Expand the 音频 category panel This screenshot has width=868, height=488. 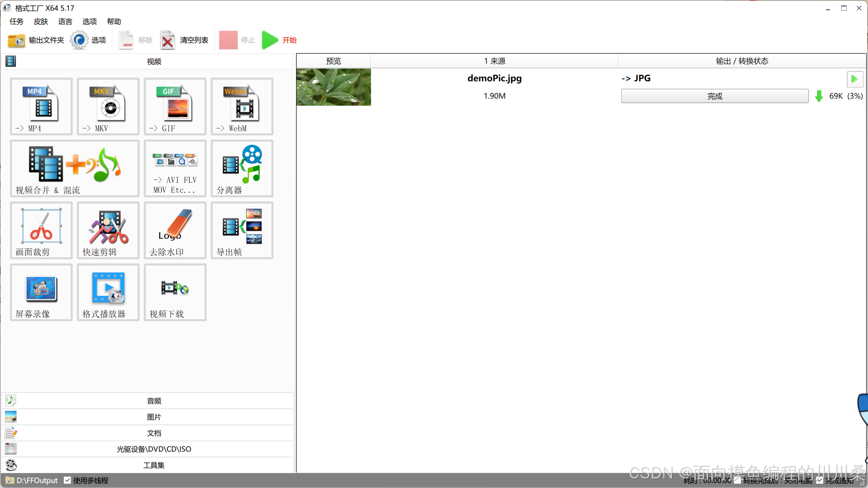(154, 400)
